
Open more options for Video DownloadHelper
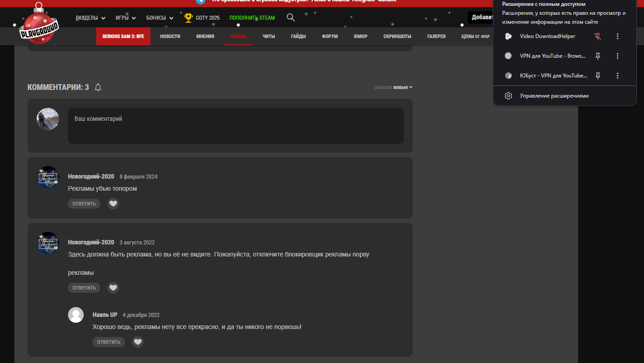[618, 36]
